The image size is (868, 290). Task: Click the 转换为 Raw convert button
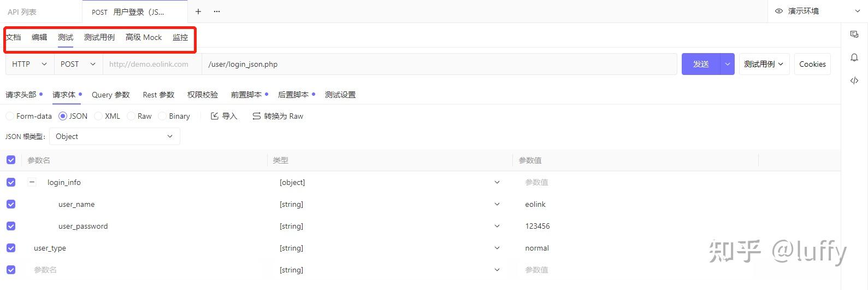pos(277,116)
